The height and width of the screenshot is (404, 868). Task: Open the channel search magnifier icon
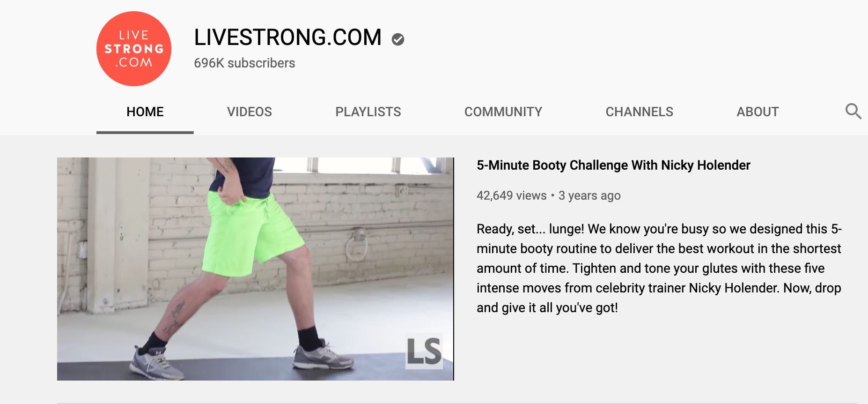pos(853,112)
